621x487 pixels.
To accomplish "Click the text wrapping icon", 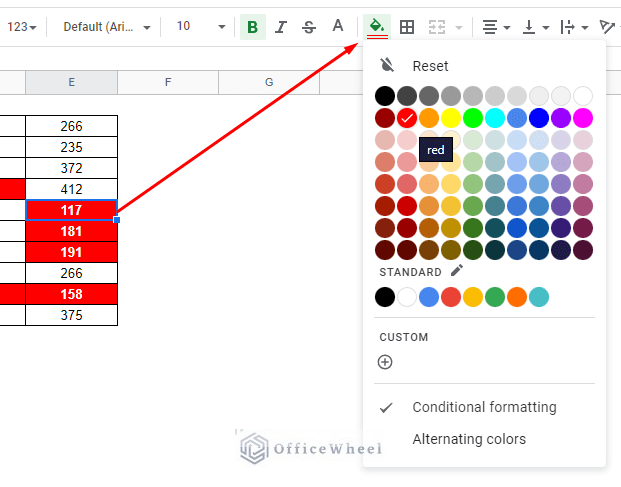I will [567, 27].
